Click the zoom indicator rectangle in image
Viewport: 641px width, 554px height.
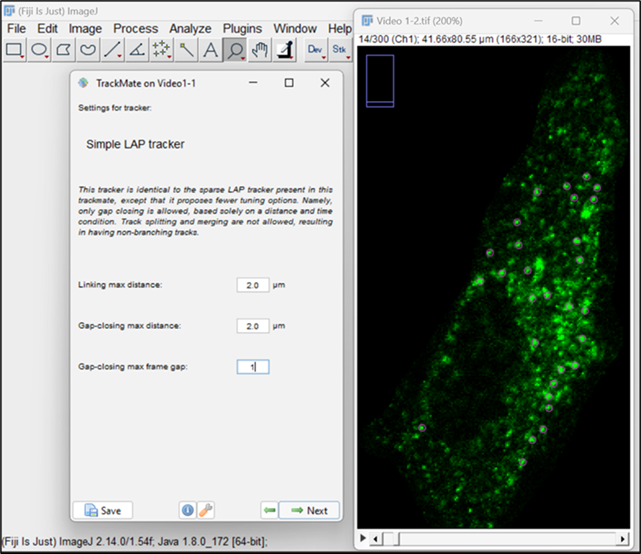tap(380, 81)
